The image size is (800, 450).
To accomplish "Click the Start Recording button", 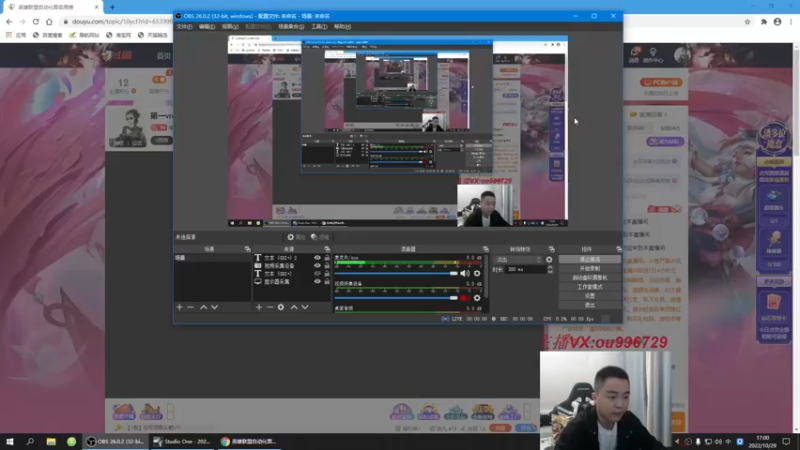I will [589, 268].
